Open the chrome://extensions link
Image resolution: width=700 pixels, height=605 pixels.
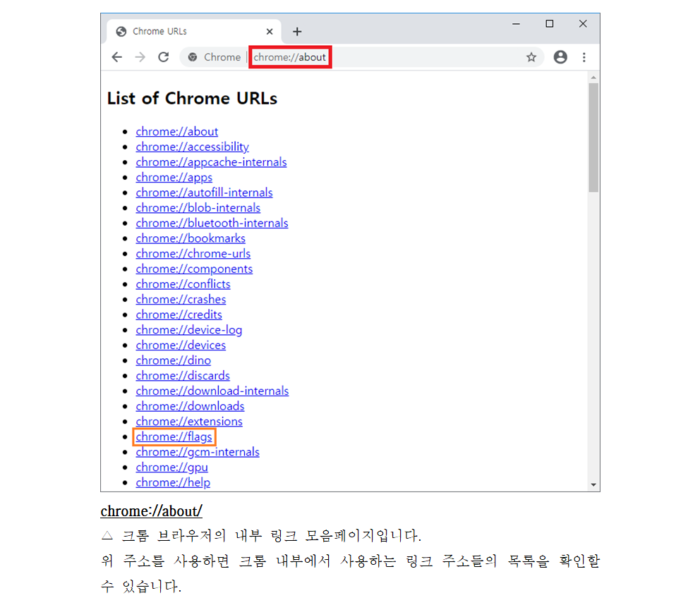(x=189, y=422)
